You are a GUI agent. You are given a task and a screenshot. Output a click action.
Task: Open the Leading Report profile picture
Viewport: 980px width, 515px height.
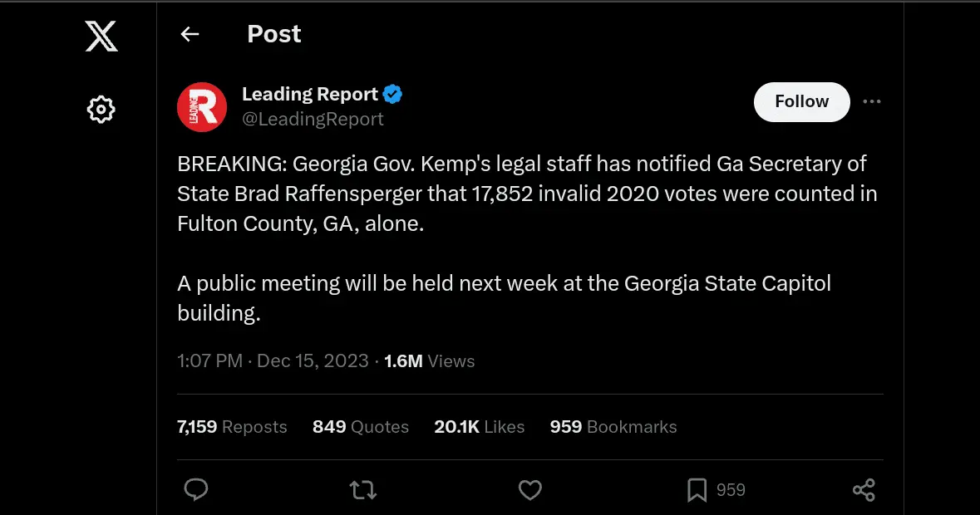[x=202, y=107]
